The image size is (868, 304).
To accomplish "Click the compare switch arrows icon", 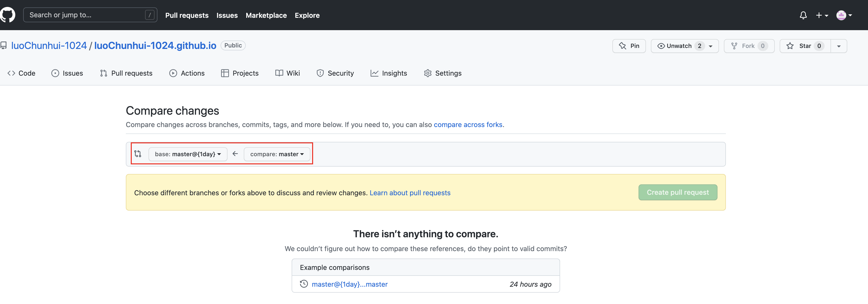I will click(138, 154).
